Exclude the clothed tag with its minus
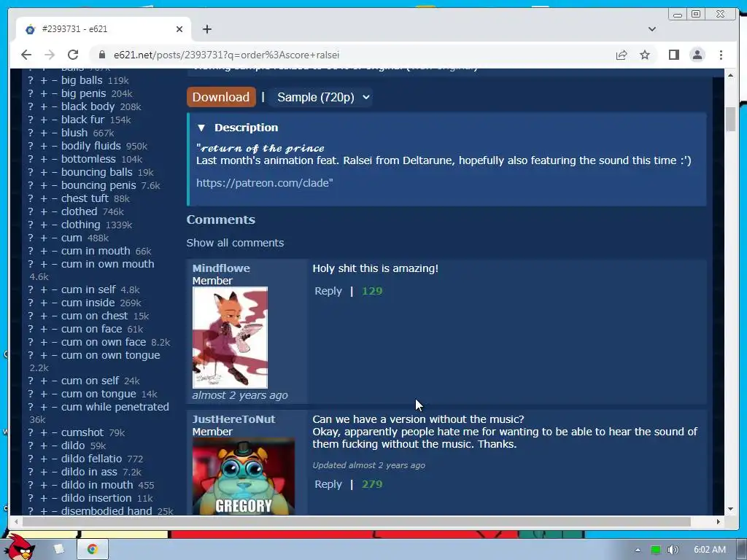 [x=55, y=211]
